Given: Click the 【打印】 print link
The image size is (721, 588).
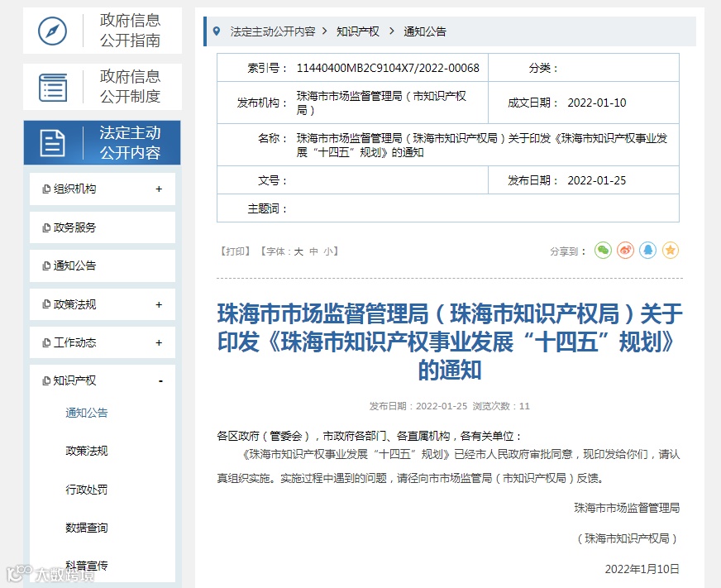Looking at the screenshot, I should 235,251.
